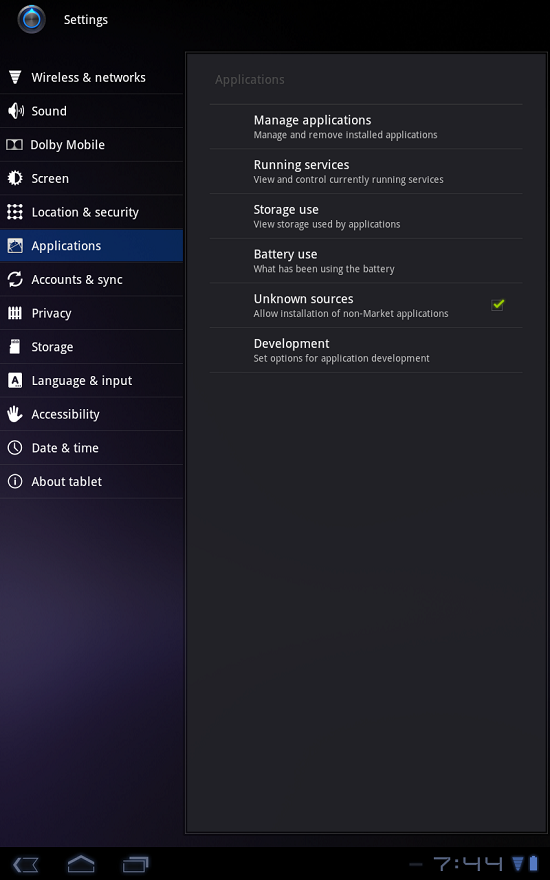550x880 pixels.
Task: Tap the Home navigation button
Action: point(81,864)
